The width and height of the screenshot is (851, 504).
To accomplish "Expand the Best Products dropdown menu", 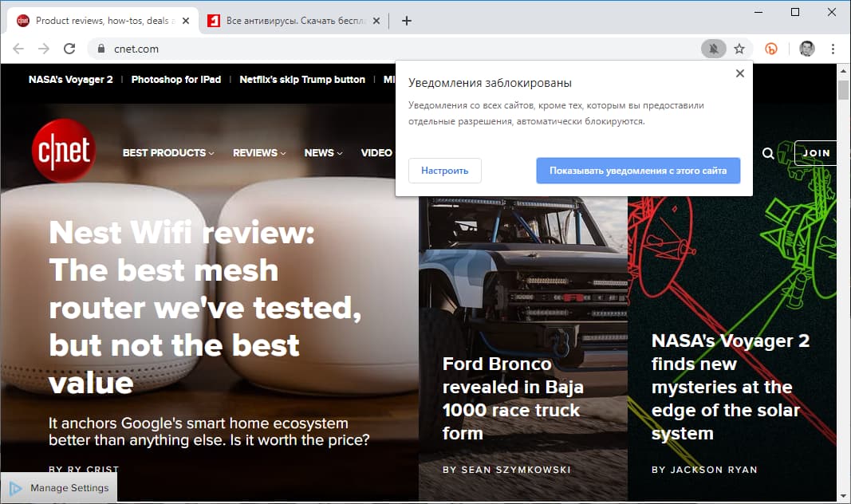I will (168, 153).
